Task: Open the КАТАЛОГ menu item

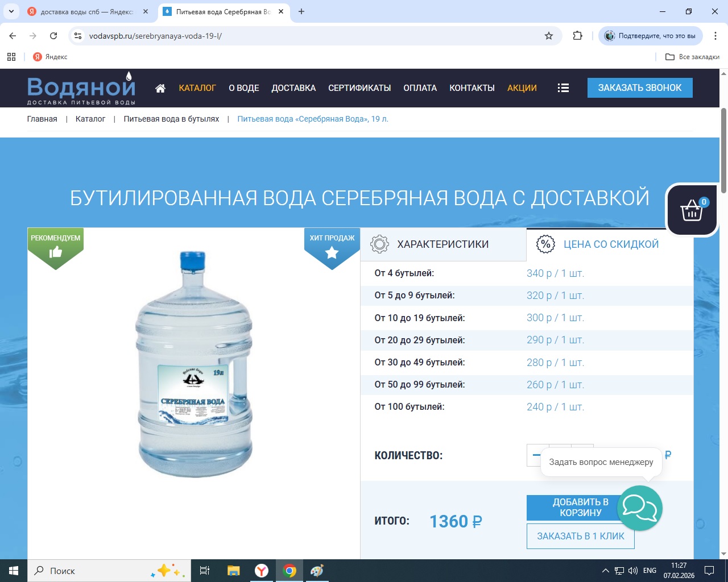Action: click(x=197, y=88)
